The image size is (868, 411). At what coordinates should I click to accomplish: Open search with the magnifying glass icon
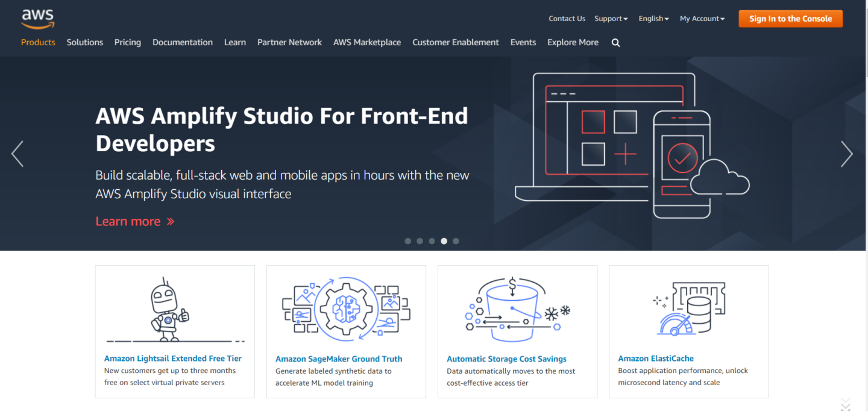[x=615, y=43]
